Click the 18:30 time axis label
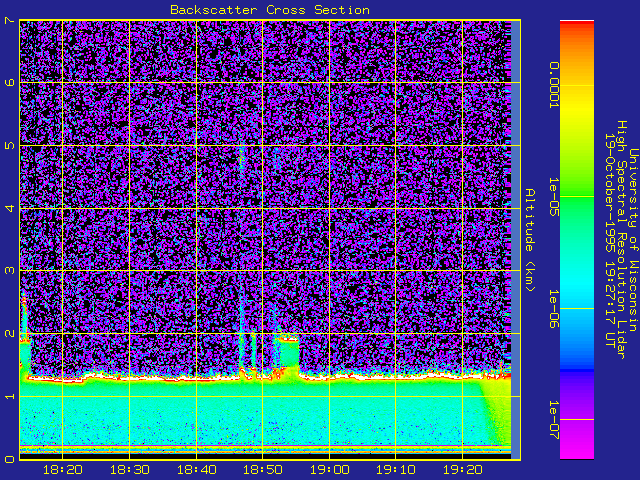This screenshot has width=640, height=480. click(129, 470)
